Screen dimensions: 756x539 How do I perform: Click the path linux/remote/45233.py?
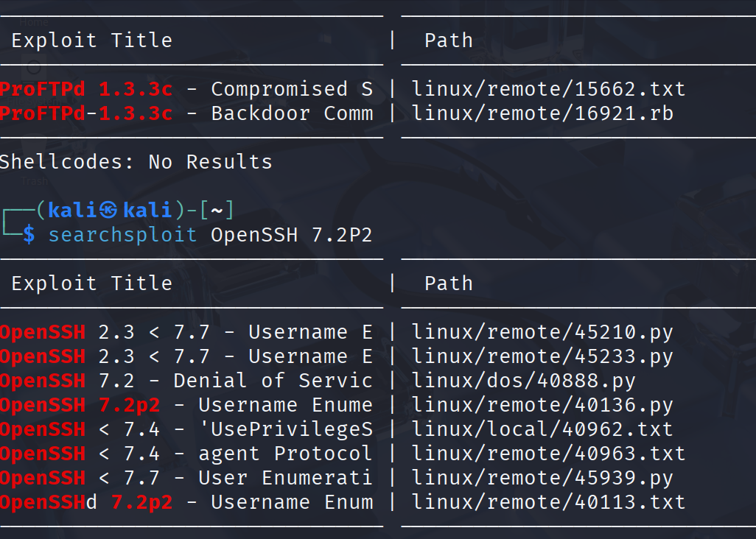point(542,356)
